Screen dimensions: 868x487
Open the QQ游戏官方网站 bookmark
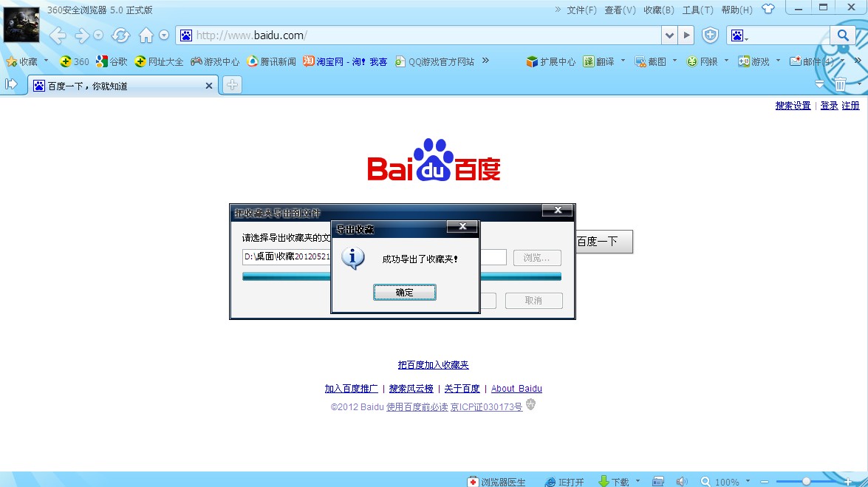point(434,61)
